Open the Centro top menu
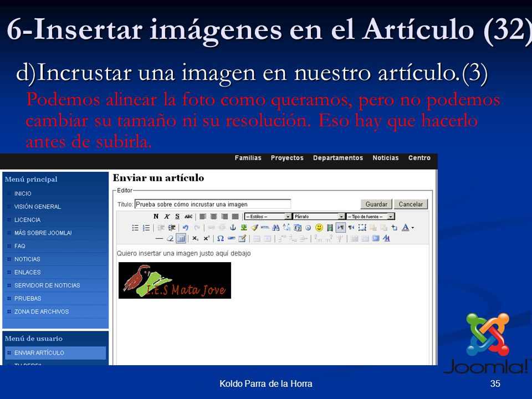Image resolution: width=532 pixels, height=399 pixels. pos(420,158)
